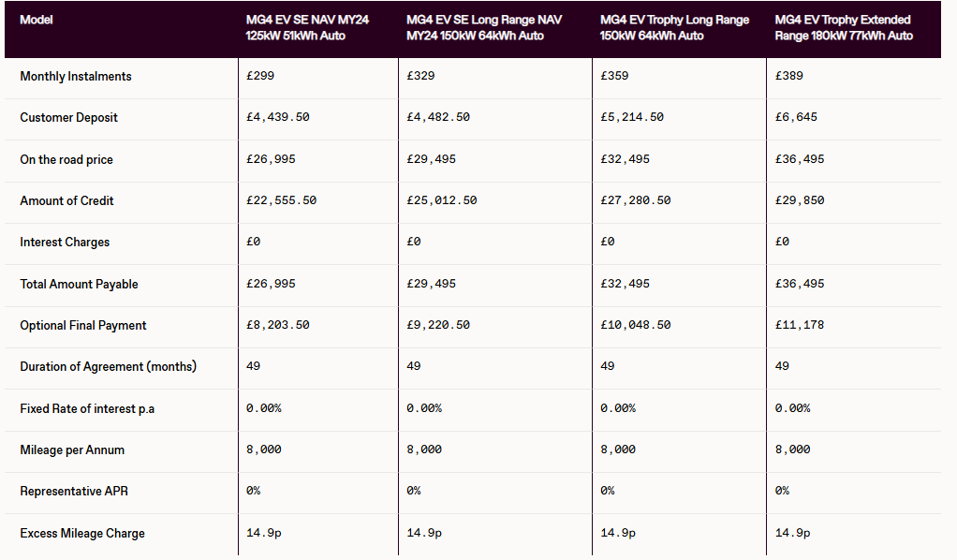
Task: Select the MG4 EV SE Long Range header
Action: coord(484,27)
